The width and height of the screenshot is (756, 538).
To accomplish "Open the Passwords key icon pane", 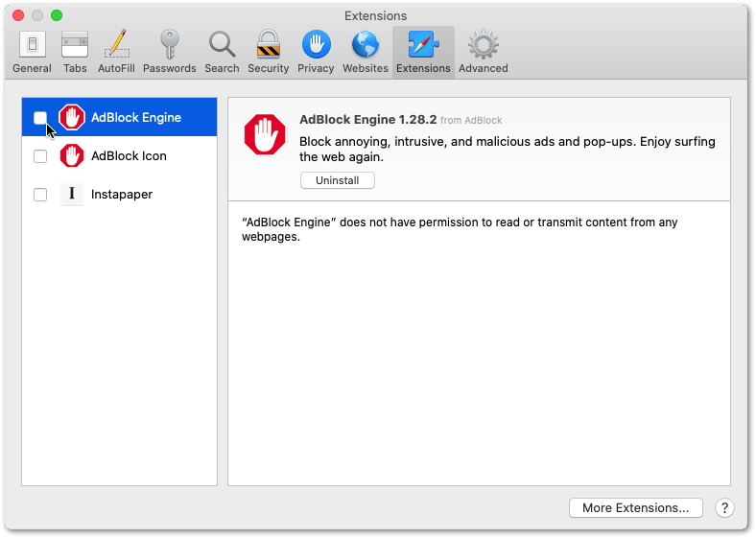I will coord(169,52).
